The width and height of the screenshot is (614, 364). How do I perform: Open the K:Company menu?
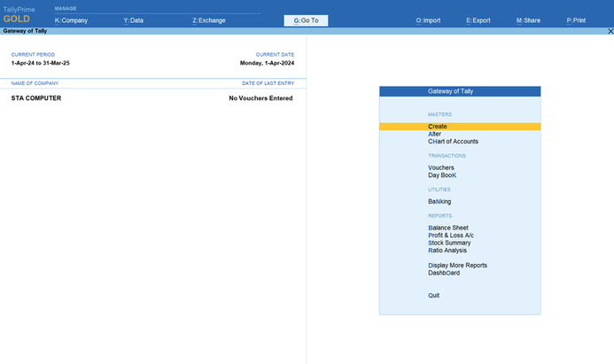tap(71, 20)
